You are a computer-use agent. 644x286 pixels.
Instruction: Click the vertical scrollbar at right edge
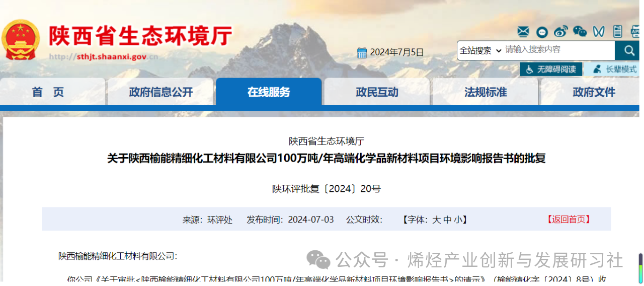click(x=640, y=267)
